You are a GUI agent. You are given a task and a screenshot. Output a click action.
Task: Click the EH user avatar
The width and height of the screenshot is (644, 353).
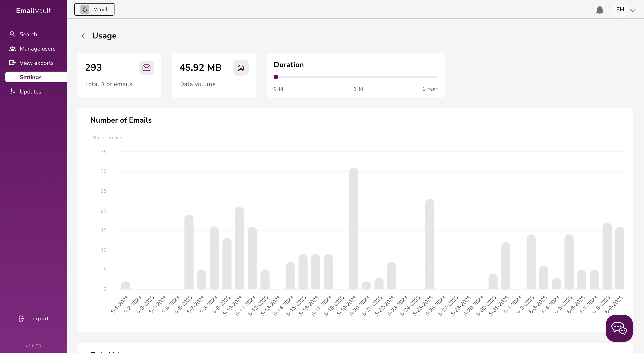click(x=620, y=9)
